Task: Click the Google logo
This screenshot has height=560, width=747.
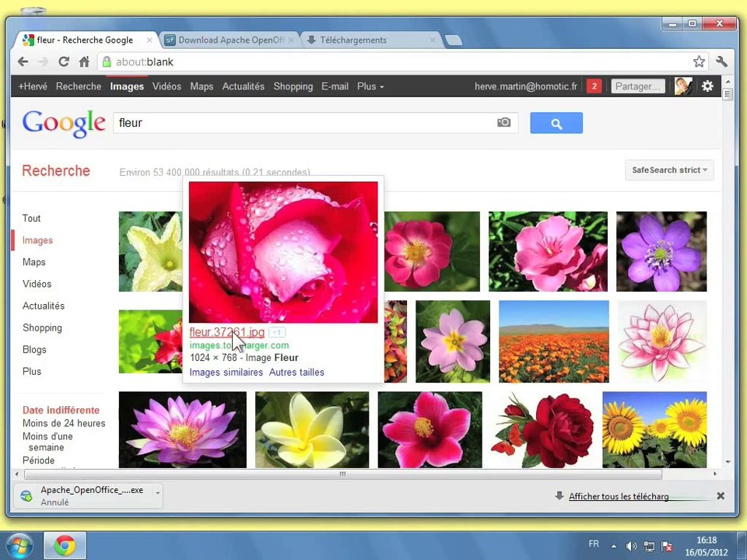Action: (x=63, y=124)
